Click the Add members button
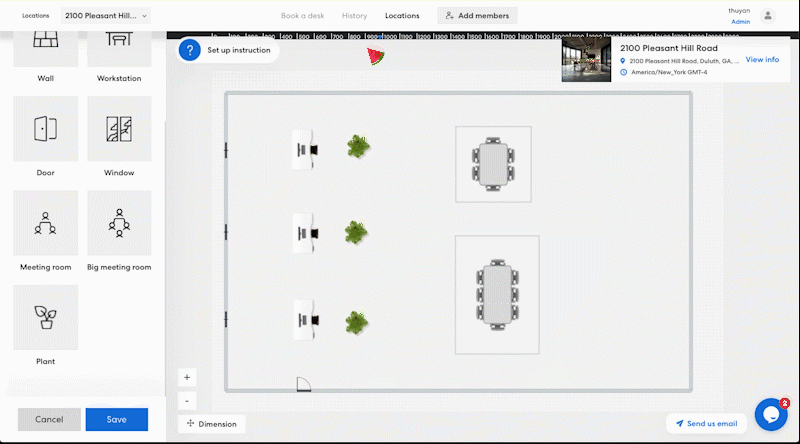This screenshot has width=800, height=444. pos(477,16)
